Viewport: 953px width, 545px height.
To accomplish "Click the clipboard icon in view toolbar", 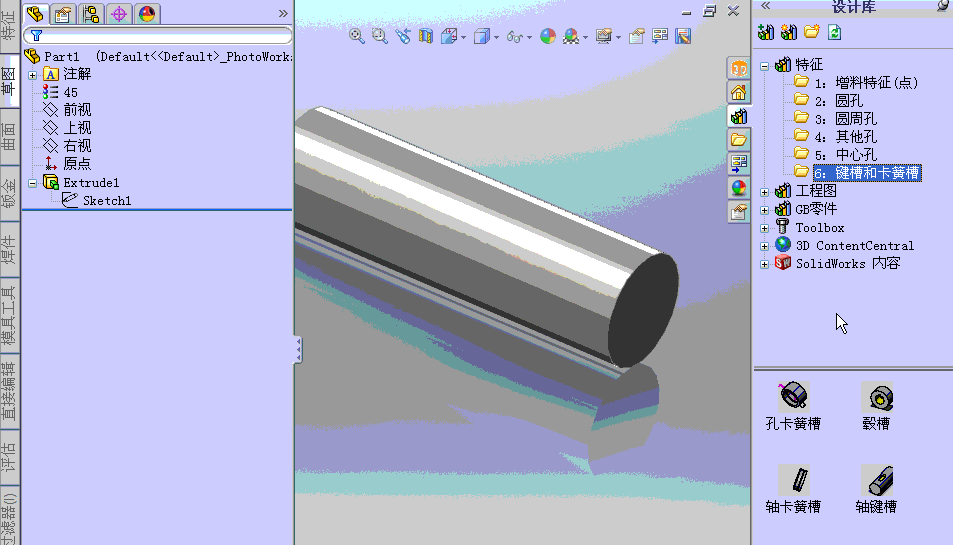I will coord(636,36).
